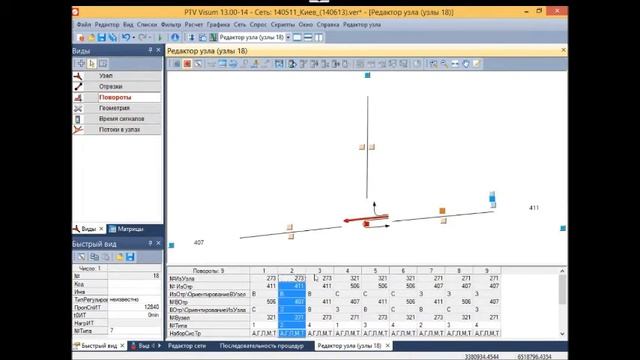Open the Файл menu

84,24
